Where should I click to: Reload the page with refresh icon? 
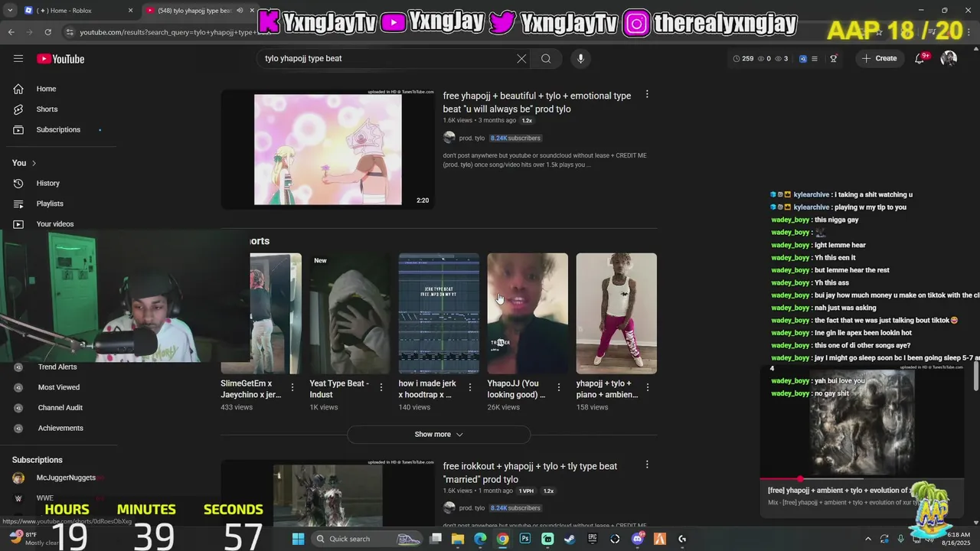(x=47, y=32)
